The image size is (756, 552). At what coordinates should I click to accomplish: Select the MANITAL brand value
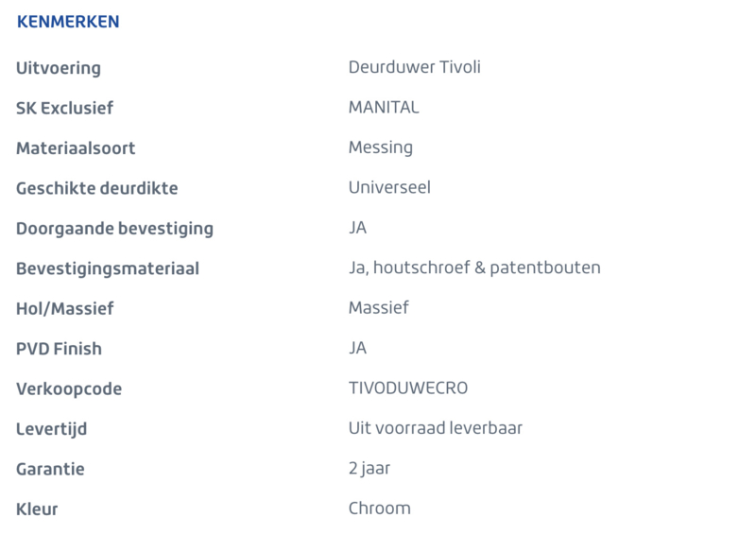tap(384, 107)
